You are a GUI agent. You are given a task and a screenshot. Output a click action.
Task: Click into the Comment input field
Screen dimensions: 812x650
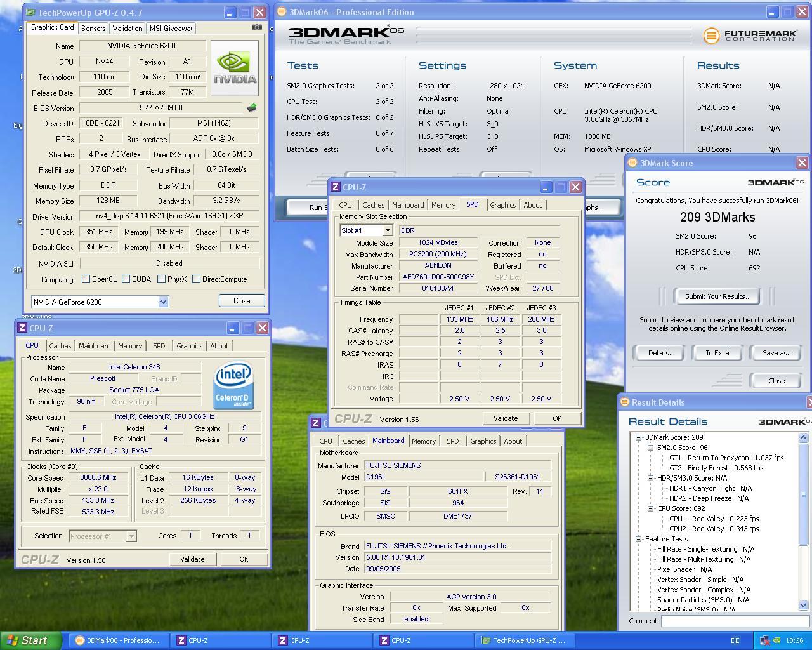tap(735, 621)
